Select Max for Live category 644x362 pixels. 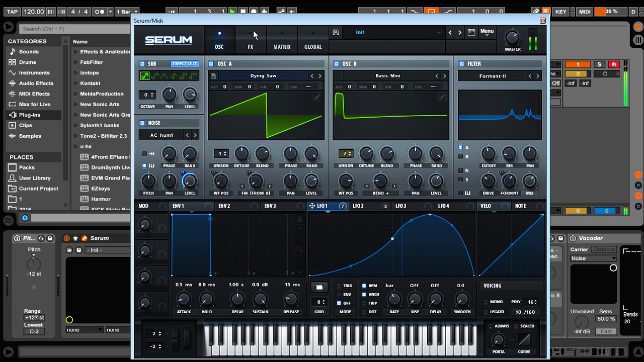pos(35,105)
